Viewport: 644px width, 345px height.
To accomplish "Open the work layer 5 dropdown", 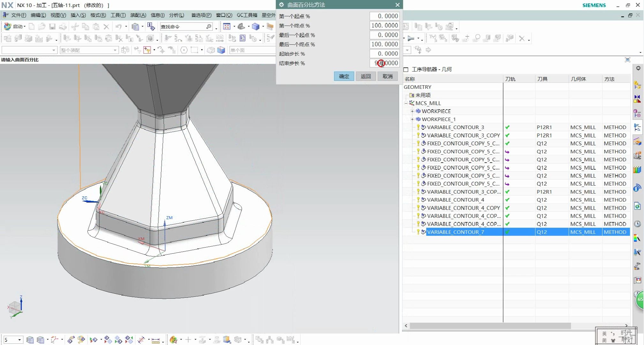I will (19, 340).
